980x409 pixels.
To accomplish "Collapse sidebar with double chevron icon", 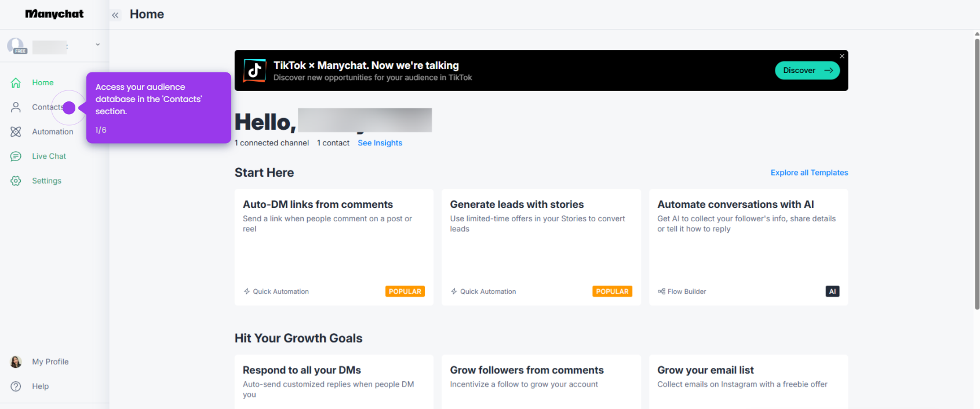I will click(115, 15).
